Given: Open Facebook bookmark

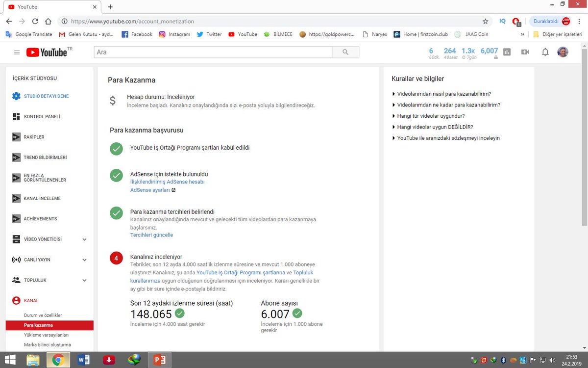Looking at the screenshot, I should pyautogui.click(x=137, y=34).
